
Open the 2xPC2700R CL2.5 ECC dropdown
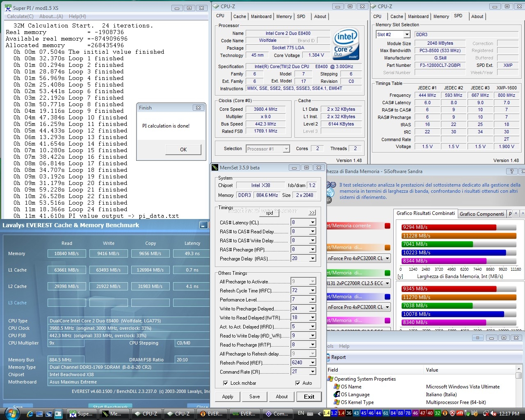coord(387,283)
